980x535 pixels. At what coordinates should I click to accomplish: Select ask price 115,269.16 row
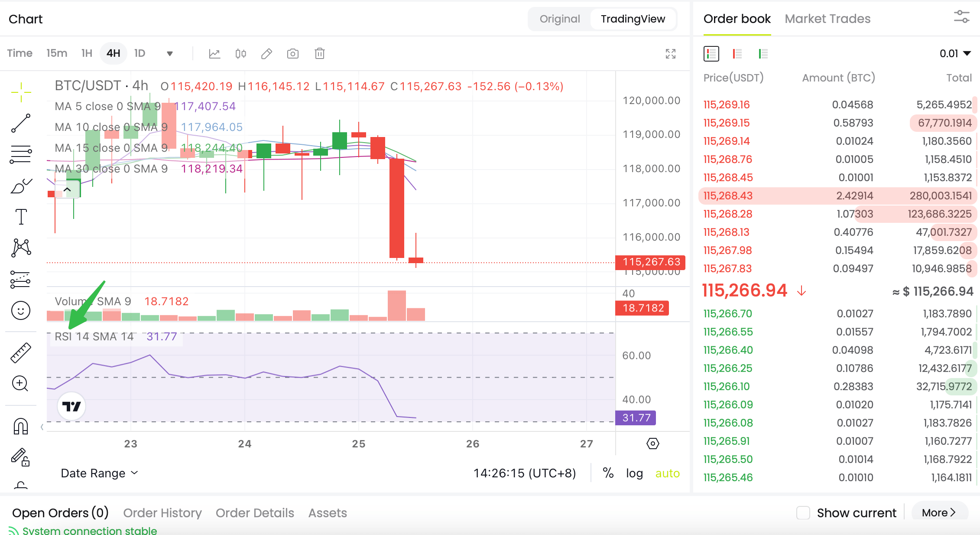pos(837,104)
